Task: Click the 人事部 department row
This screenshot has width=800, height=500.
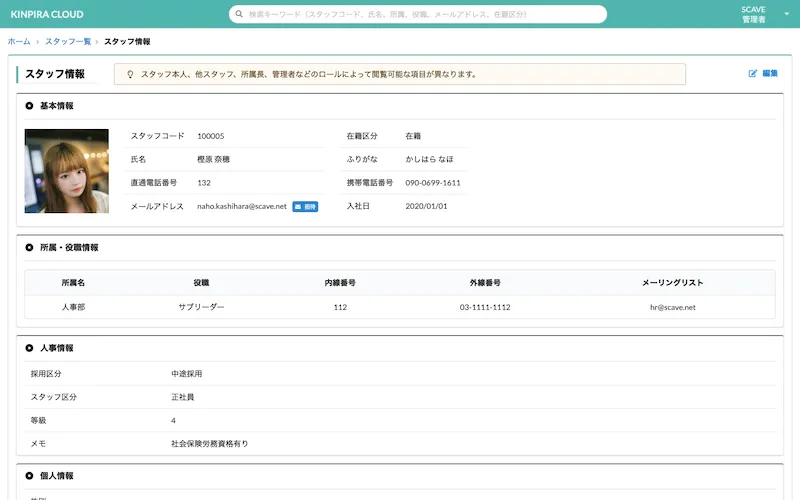Action: point(73,307)
